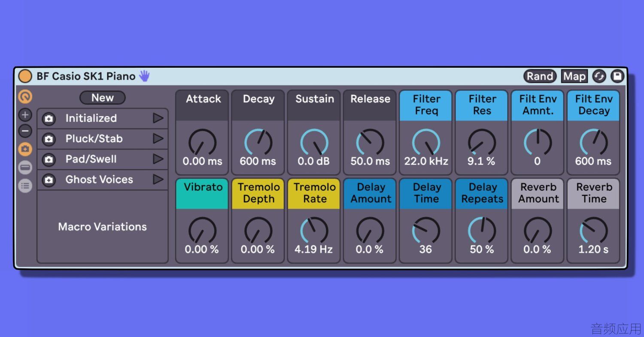This screenshot has height=337, width=644.
Task: Click the Tremolo Depth yellow label header
Action: [x=258, y=194]
